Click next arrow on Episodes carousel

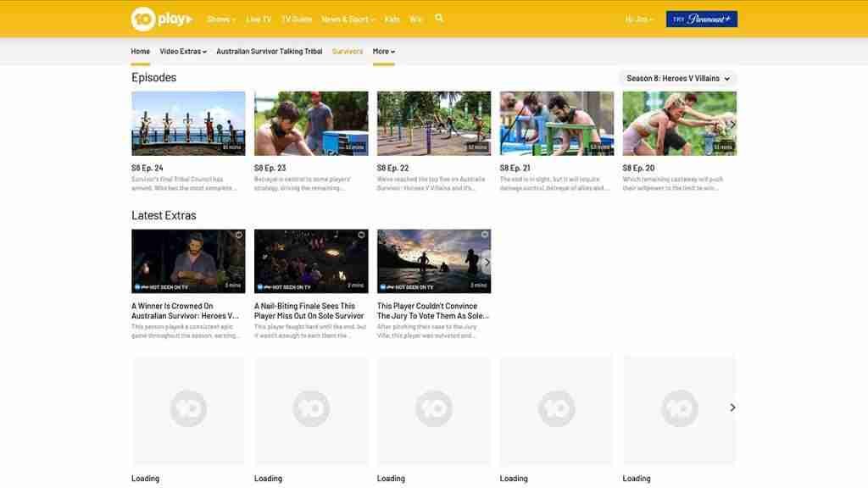[x=732, y=124]
